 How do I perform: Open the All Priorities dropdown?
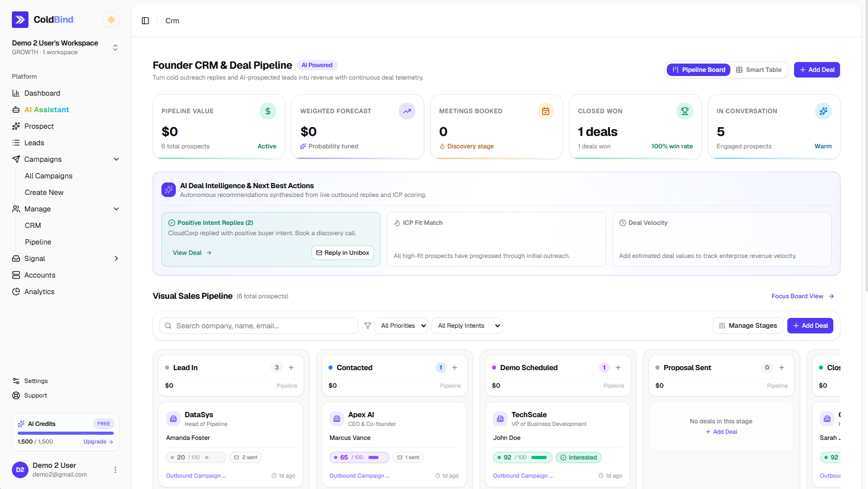(401, 326)
